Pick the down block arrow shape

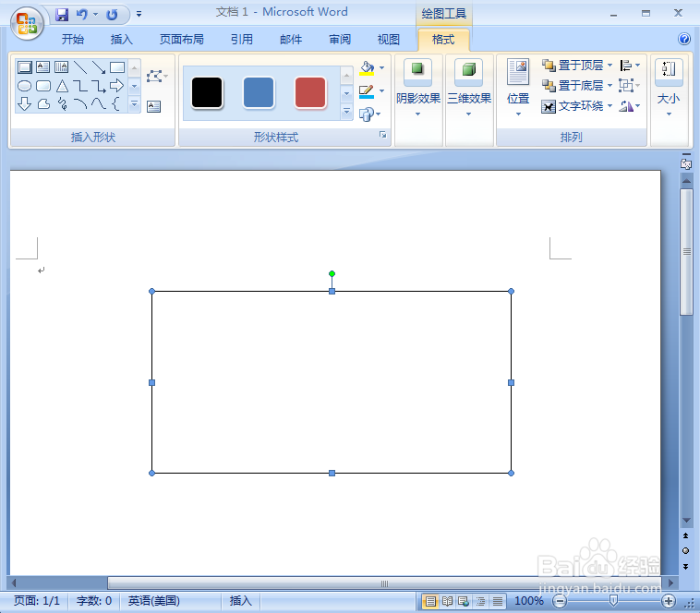point(24,104)
